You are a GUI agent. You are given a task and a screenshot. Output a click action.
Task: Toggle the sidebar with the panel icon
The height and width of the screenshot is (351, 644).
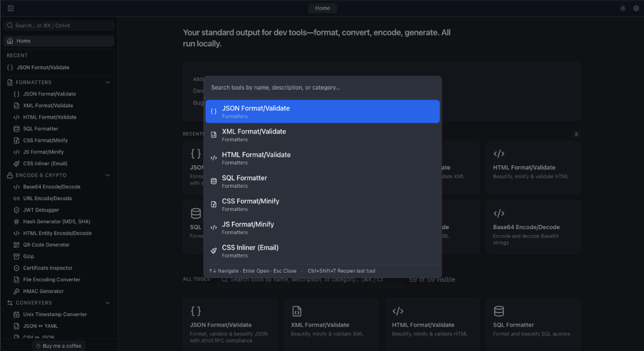(10, 8)
